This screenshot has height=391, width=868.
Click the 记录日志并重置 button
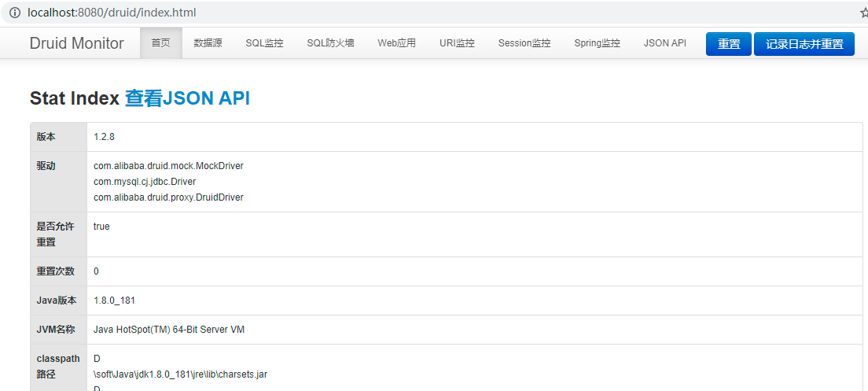click(x=804, y=44)
